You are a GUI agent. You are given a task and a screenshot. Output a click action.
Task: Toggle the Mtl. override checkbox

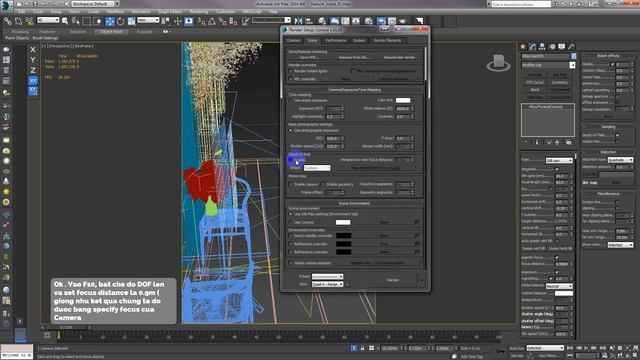pyautogui.click(x=291, y=79)
